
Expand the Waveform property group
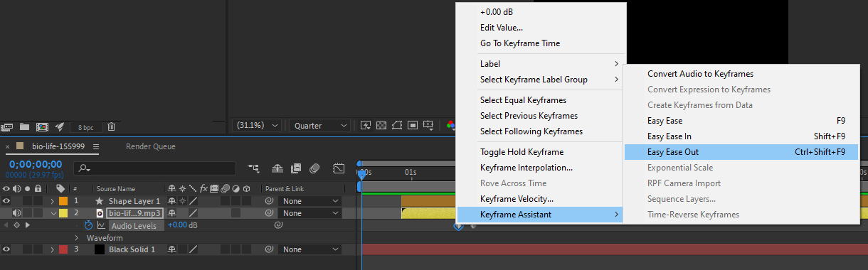(78, 238)
